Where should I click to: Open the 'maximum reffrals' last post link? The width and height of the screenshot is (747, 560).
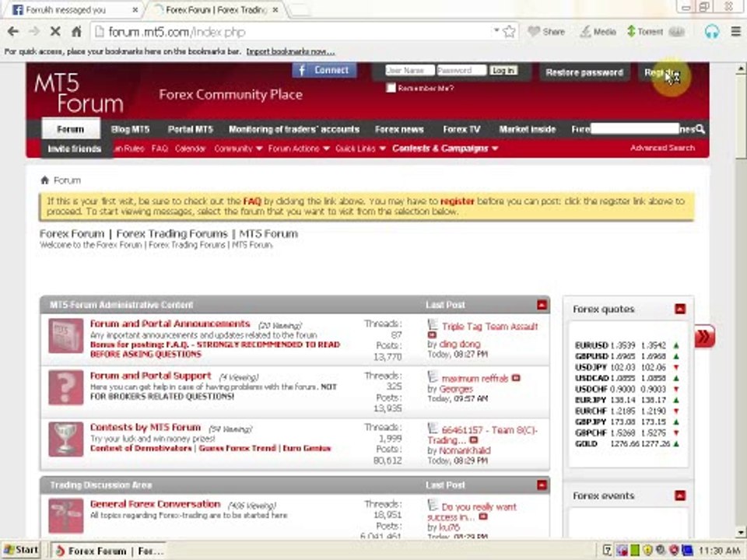[475, 379]
